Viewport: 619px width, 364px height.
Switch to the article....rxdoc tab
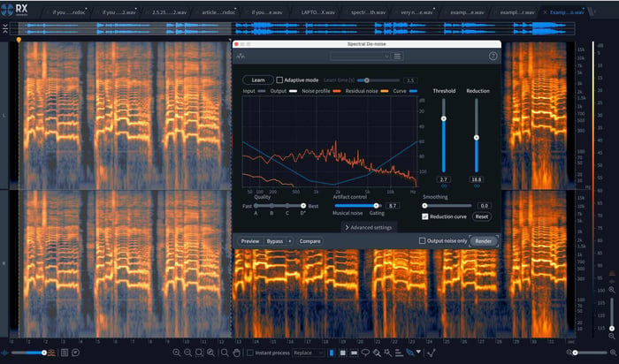[218, 12]
